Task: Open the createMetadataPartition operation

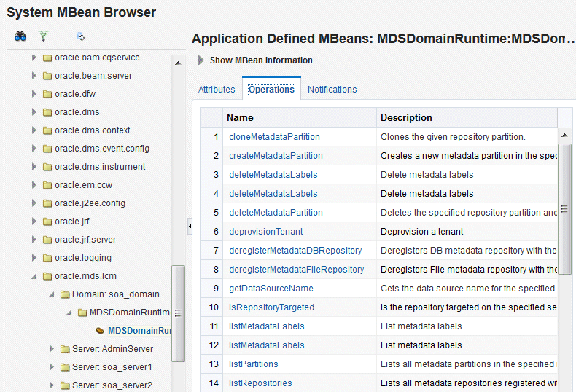Action: coord(276,156)
